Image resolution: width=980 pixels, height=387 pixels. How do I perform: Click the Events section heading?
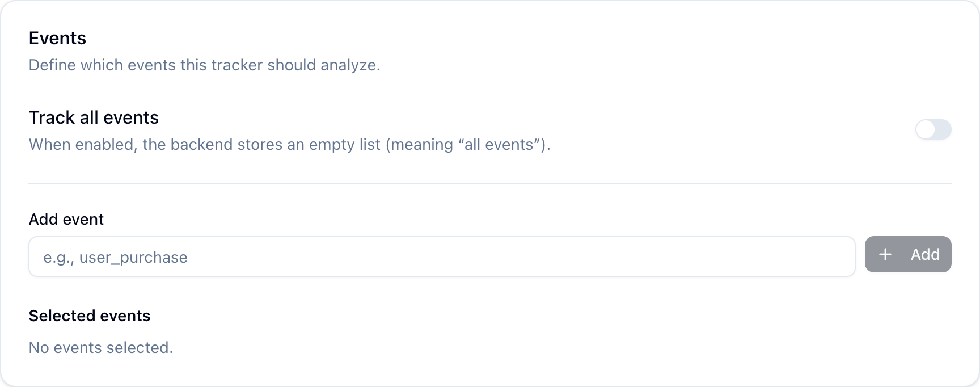click(57, 38)
